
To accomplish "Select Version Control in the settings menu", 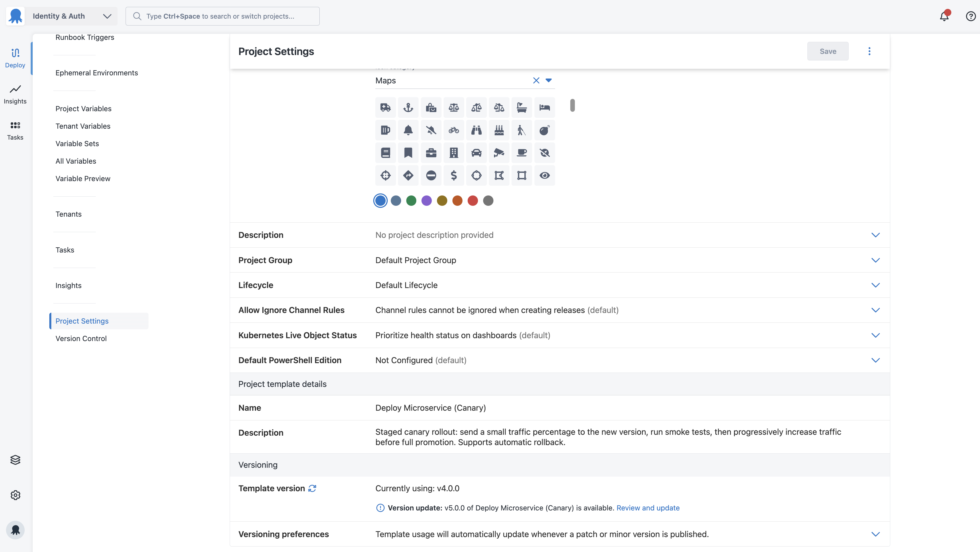I will [x=81, y=338].
